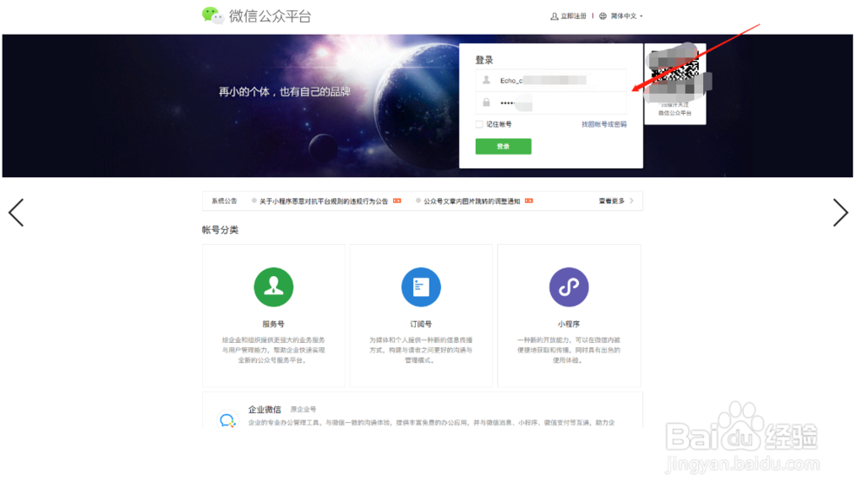Click the user icon beside 立即注册
This screenshot has width=868, height=494.
(x=554, y=16)
